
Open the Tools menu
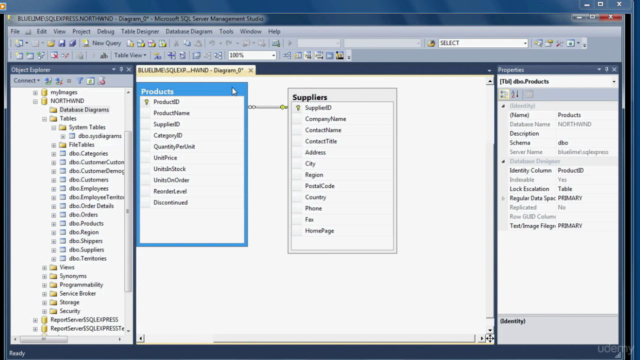click(x=226, y=31)
